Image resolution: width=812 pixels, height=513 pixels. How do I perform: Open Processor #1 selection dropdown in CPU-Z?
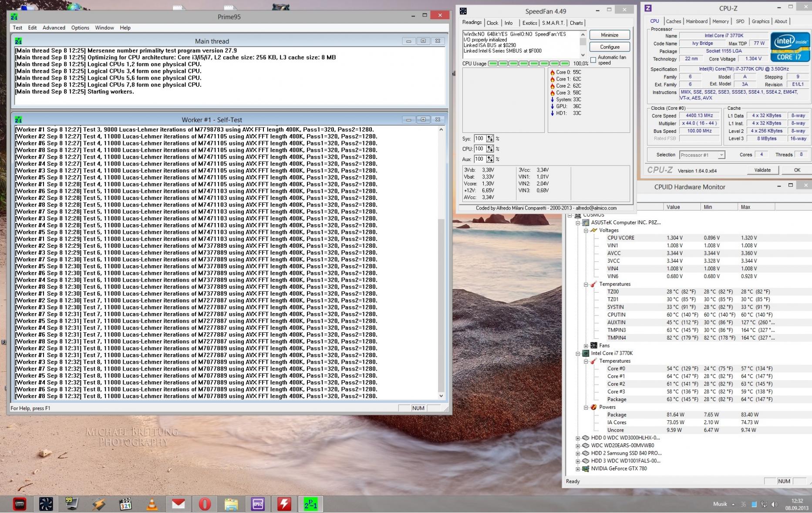point(702,155)
